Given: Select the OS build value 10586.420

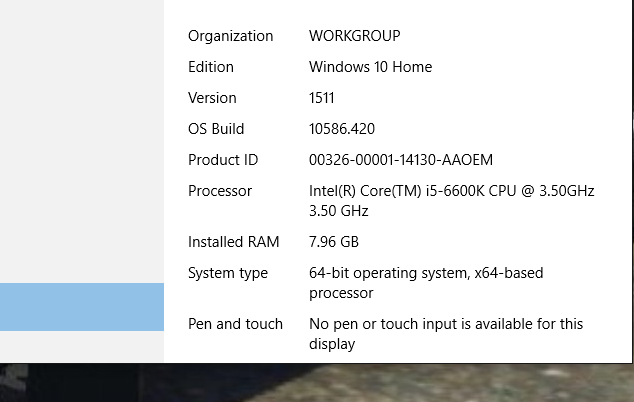Looking at the screenshot, I should (x=342, y=129).
